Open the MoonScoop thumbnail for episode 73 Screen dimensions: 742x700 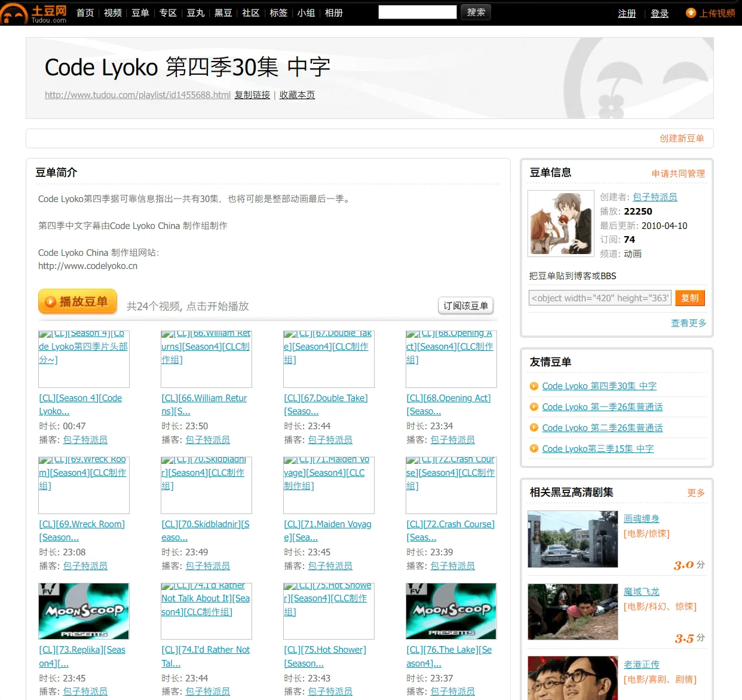point(84,611)
